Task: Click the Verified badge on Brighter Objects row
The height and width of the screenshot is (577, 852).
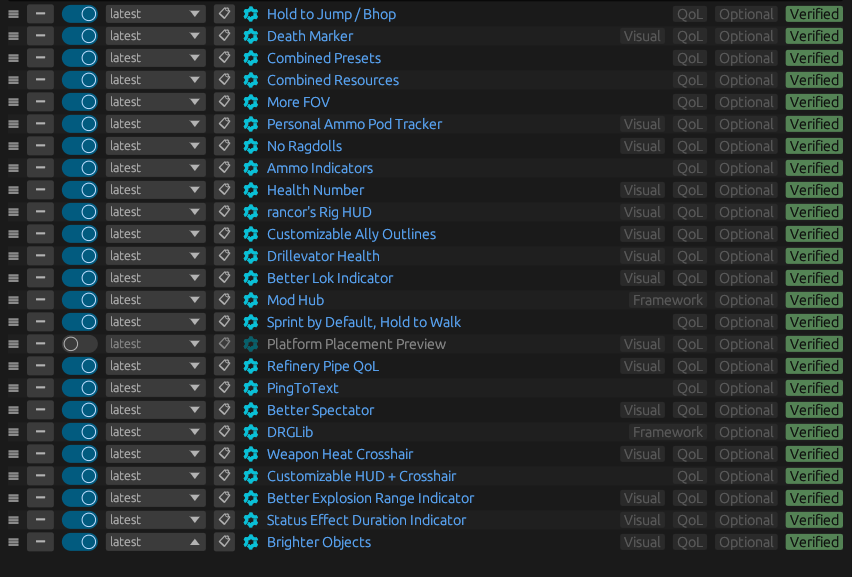Action: click(814, 542)
